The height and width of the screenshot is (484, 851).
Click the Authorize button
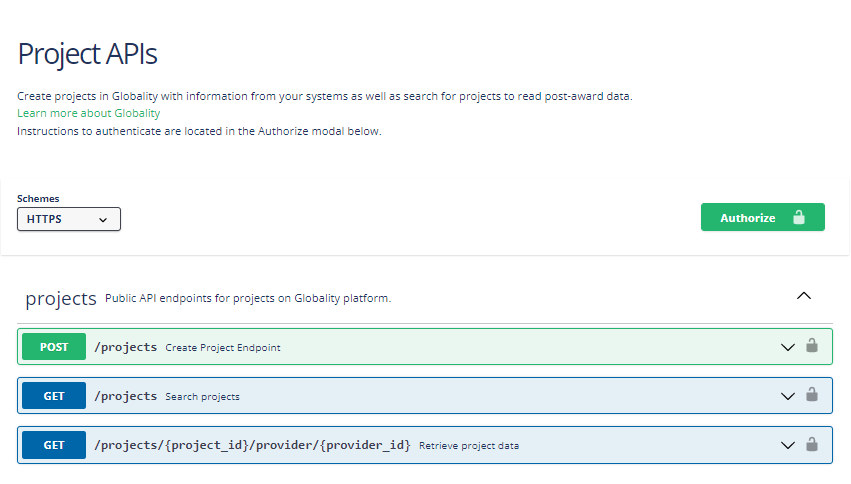click(763, 217)
